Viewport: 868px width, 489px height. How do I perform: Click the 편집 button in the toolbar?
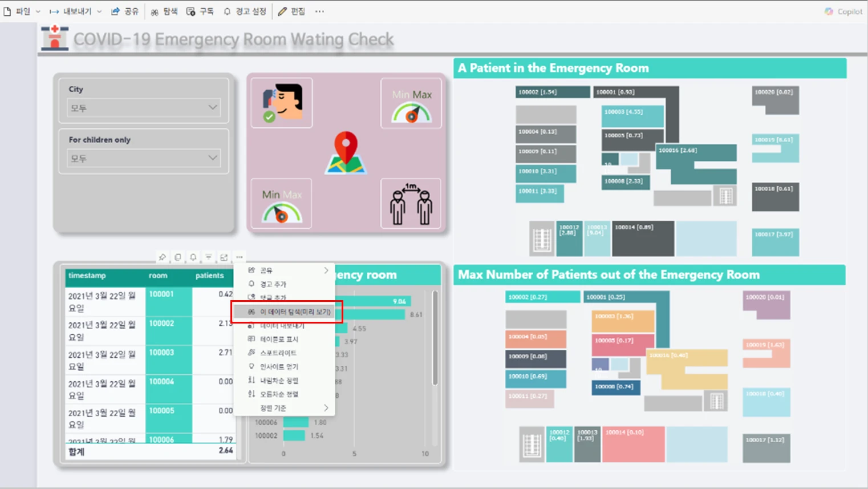tap(291, 11)
